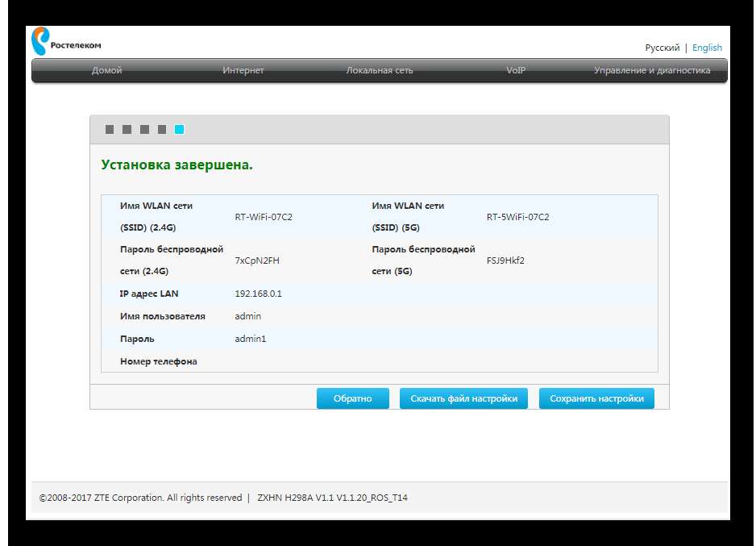Open the Локальная сеть menu
The width and height of the screenshot is (756, 546).
380,70
